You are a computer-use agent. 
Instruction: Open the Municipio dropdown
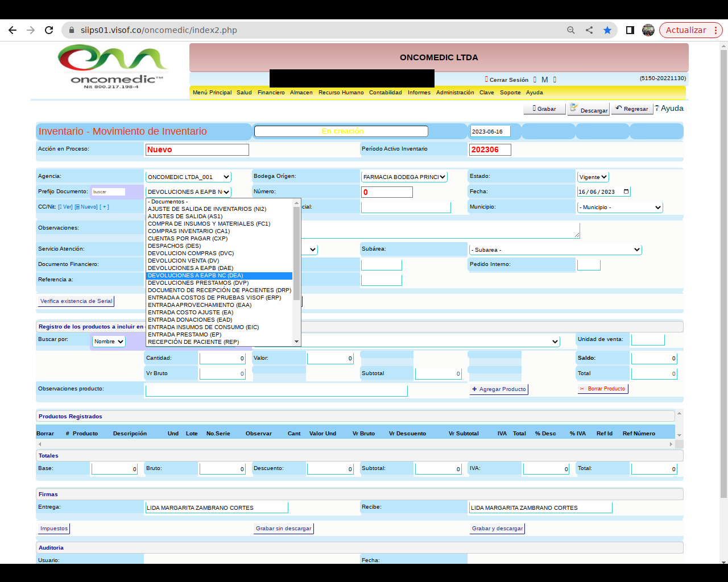point(620,207)
